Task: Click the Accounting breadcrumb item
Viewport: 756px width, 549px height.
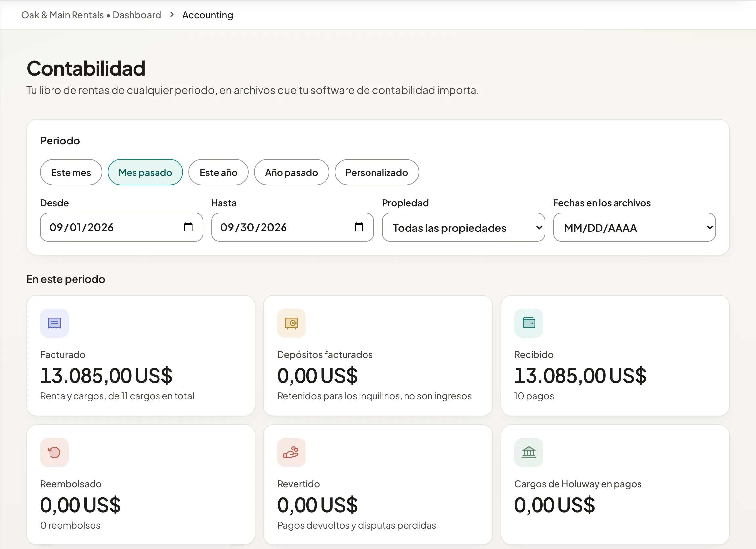Action: [x=208, y=15]
